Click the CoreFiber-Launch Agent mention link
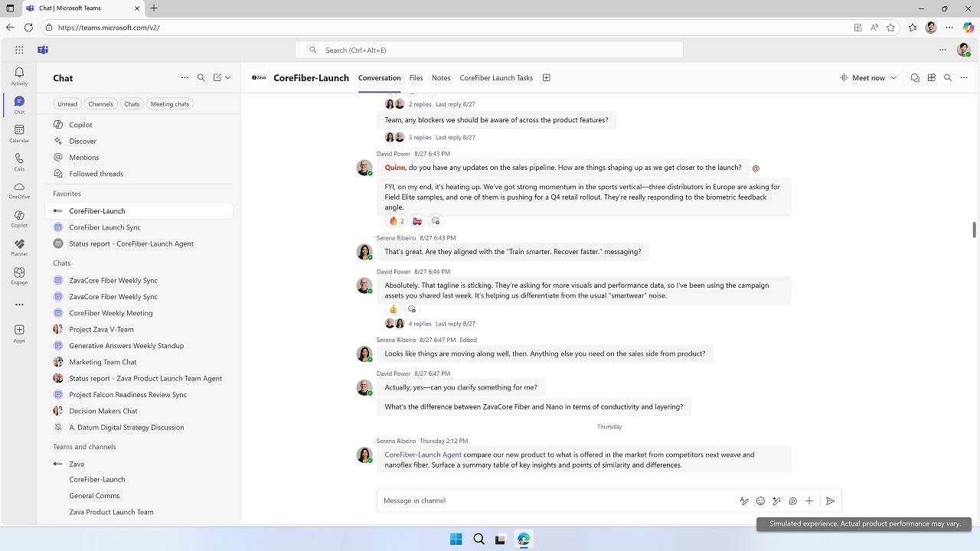 (423, 455)
